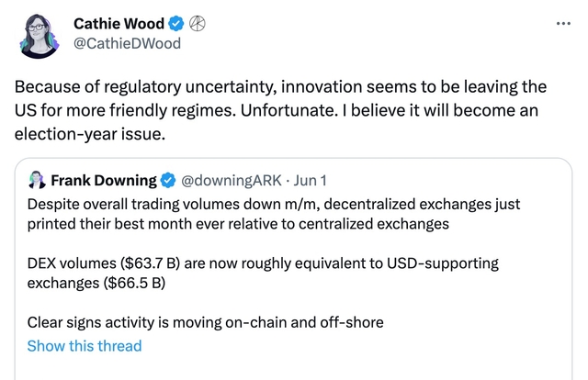Click the tweet line starting "Because of regulatory"

click(x=280, y=88)
